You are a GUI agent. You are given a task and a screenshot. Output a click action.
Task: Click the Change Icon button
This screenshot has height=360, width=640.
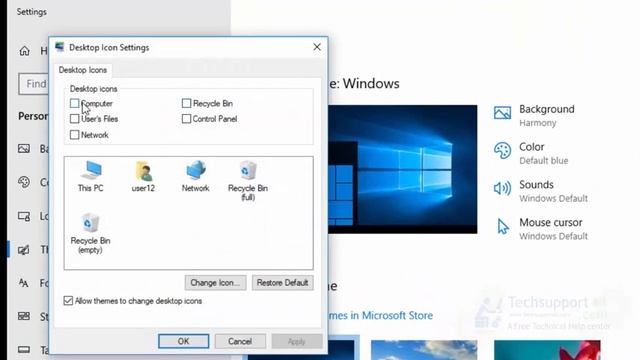[x=215, y=282]
